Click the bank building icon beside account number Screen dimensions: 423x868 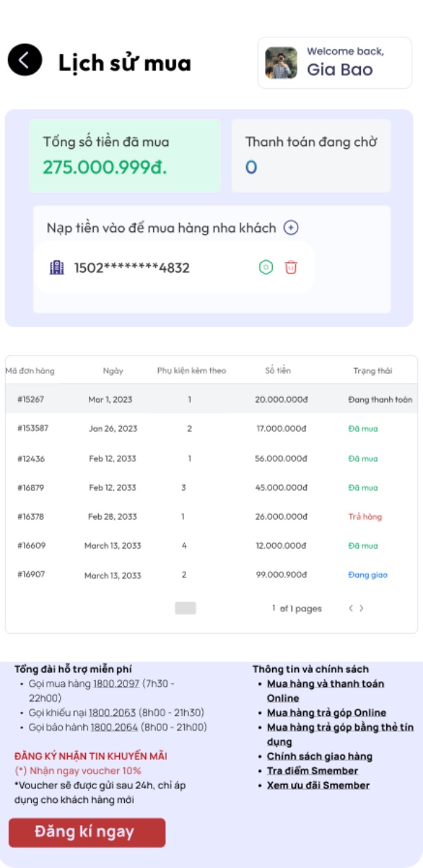(56, 267)
